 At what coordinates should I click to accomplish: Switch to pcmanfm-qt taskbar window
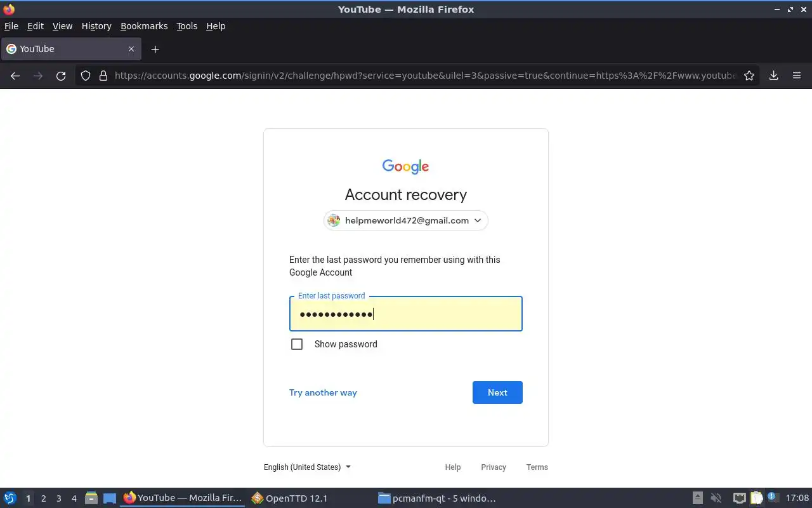pyautogui.click(x=438, y=498)
